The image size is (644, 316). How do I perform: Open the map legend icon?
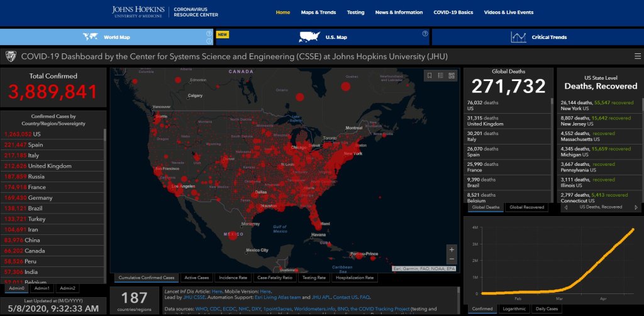tap(440, 76)
